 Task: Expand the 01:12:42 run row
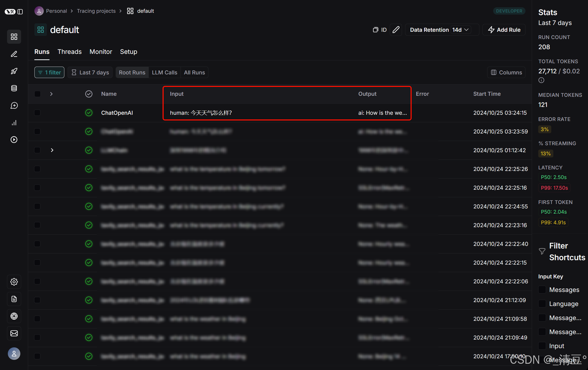[52, 150]
